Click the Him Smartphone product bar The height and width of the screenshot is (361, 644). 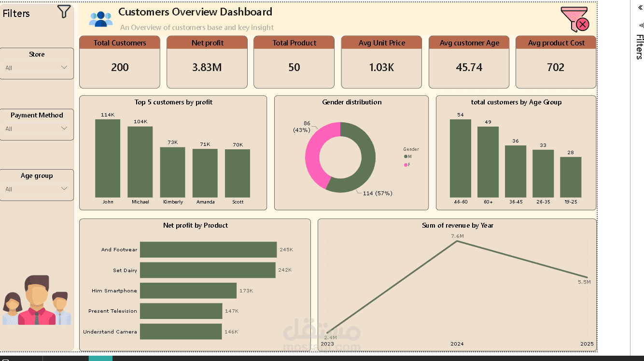[188, 290]
